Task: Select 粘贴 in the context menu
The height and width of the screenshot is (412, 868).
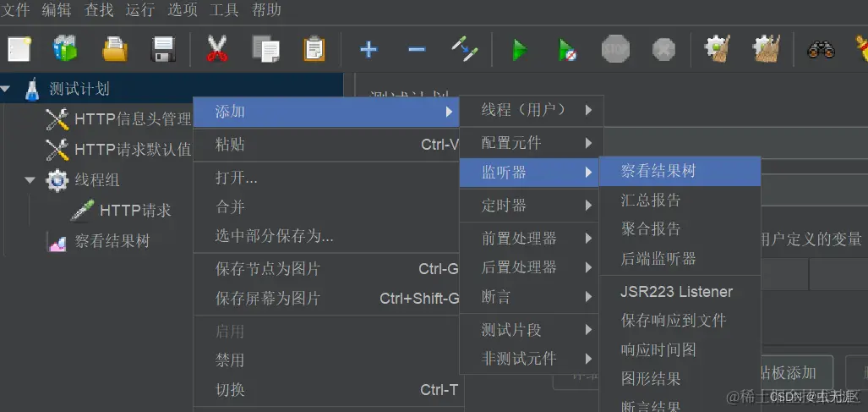Action: tap(326, 145)
